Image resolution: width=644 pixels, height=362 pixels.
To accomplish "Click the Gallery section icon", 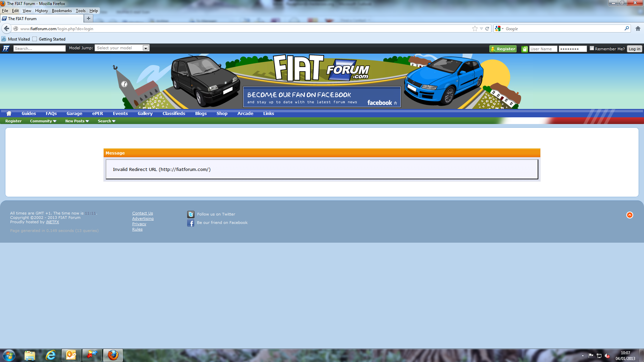I will click(x=145, y=113).
